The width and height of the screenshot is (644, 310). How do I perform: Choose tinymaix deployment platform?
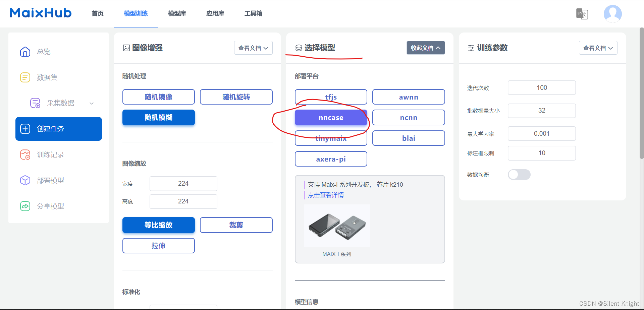331,138
